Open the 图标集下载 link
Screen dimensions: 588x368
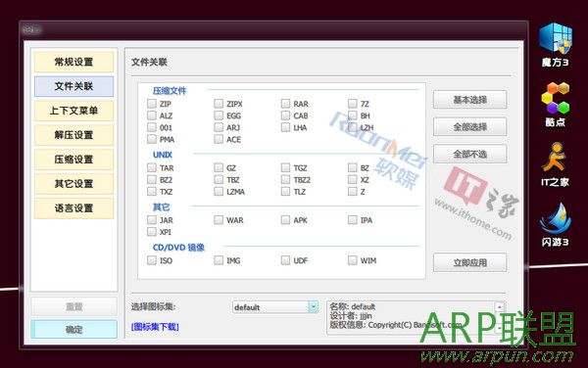click(155, 327)
